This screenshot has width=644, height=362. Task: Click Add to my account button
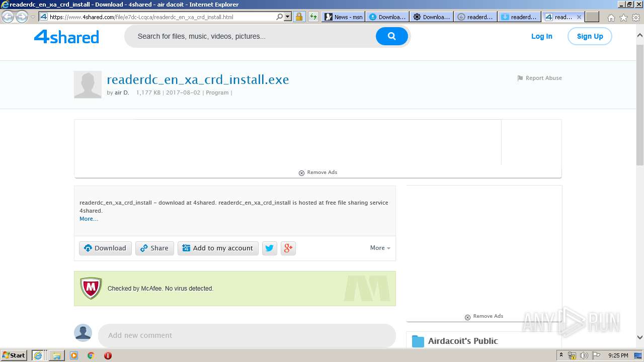[x=218, y=248]
